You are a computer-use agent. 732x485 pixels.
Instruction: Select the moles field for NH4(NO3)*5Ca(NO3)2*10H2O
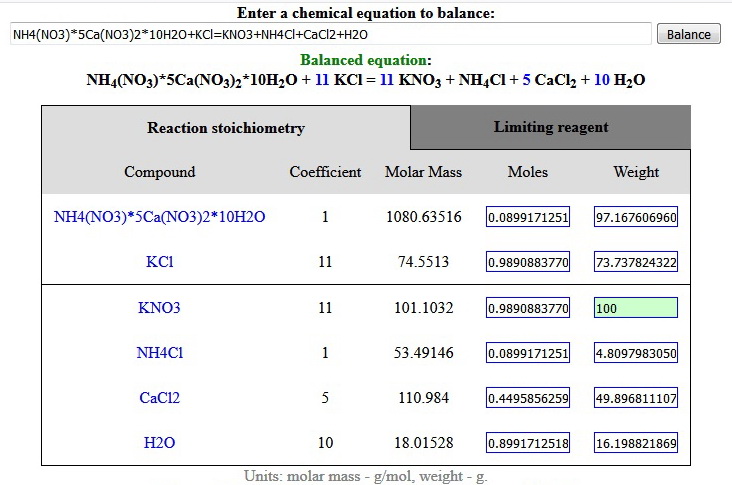pos(528,217)
